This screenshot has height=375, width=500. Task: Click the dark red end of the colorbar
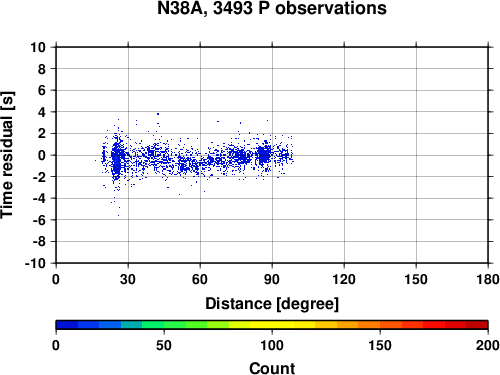pos(477,325)
